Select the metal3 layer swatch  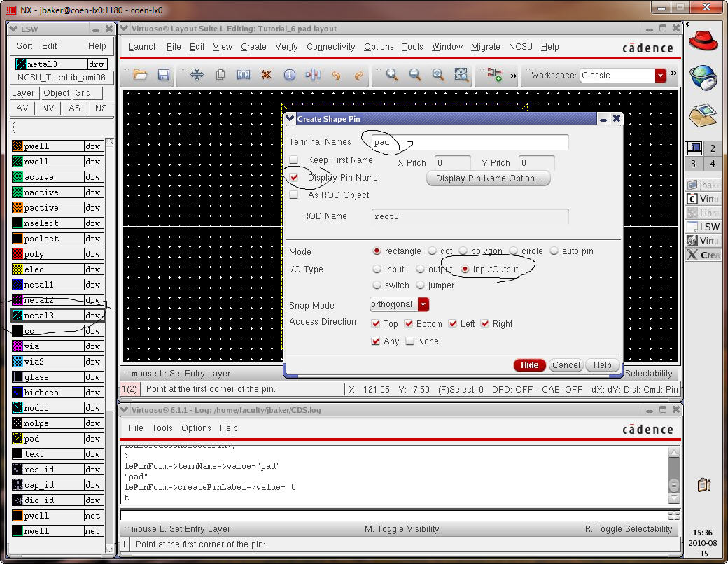pyautogui.click(x=17, y=316)
